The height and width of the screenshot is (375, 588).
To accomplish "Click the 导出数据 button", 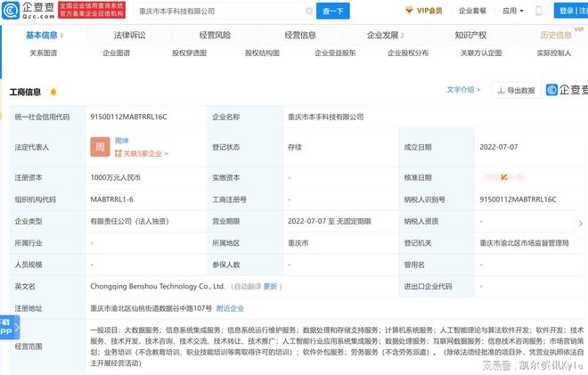I will (516, 90).
